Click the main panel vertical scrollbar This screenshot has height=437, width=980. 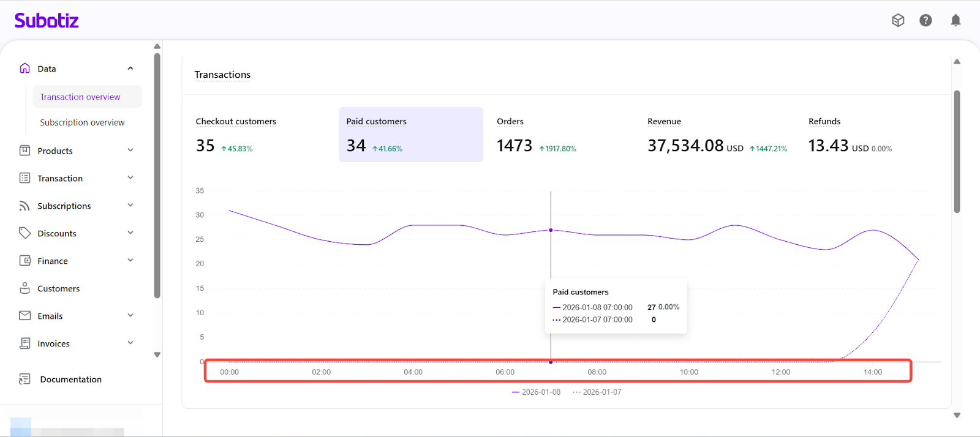pyautogui.click(x=957, y=152)
